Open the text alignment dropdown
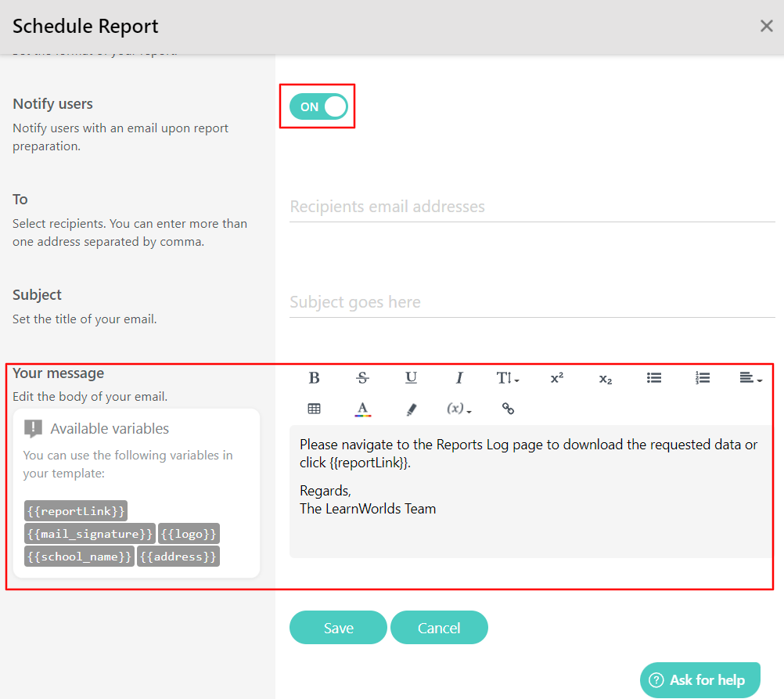This screenshot has height=699, width=784. point(750,378)
